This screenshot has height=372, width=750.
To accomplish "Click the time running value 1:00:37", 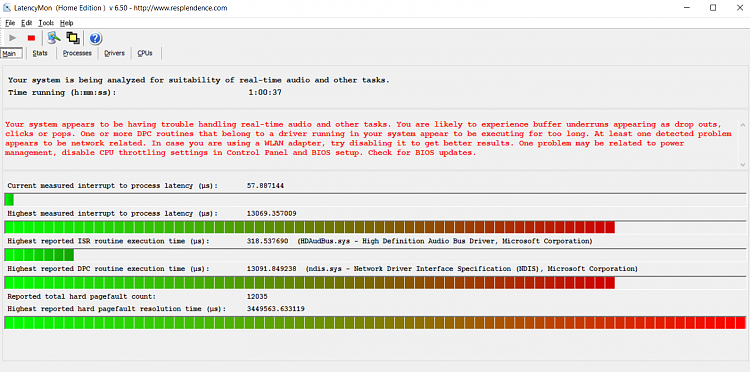I will 265,92.
